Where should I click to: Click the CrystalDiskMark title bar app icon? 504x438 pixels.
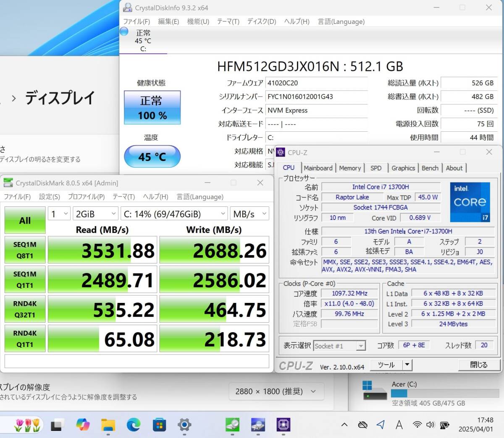tap(8, 182)
